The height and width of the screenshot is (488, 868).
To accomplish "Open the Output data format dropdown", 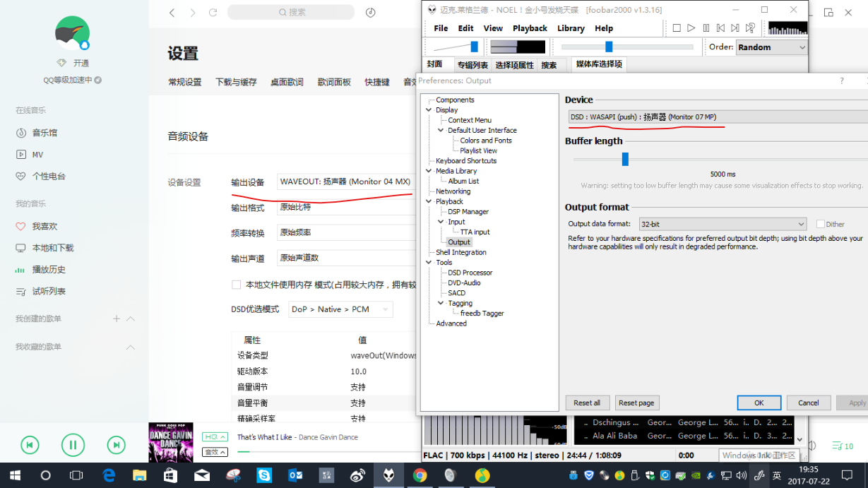I will pos(723,224).
